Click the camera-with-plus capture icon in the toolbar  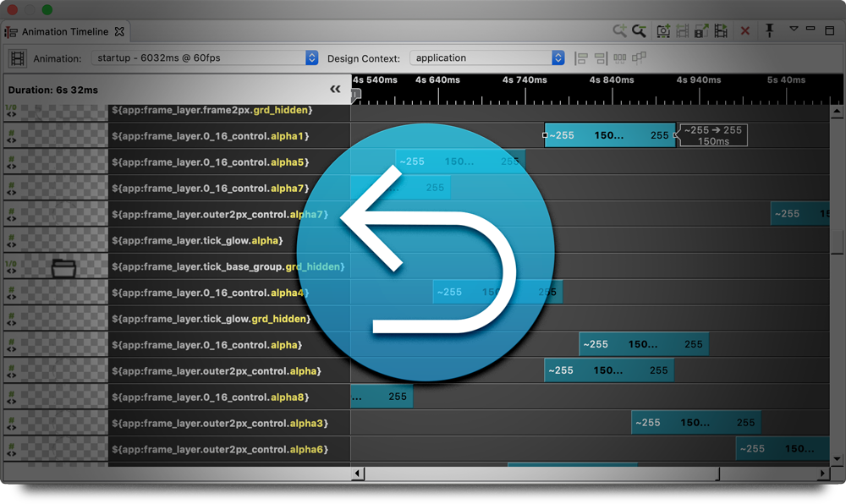tap(663, 30)
